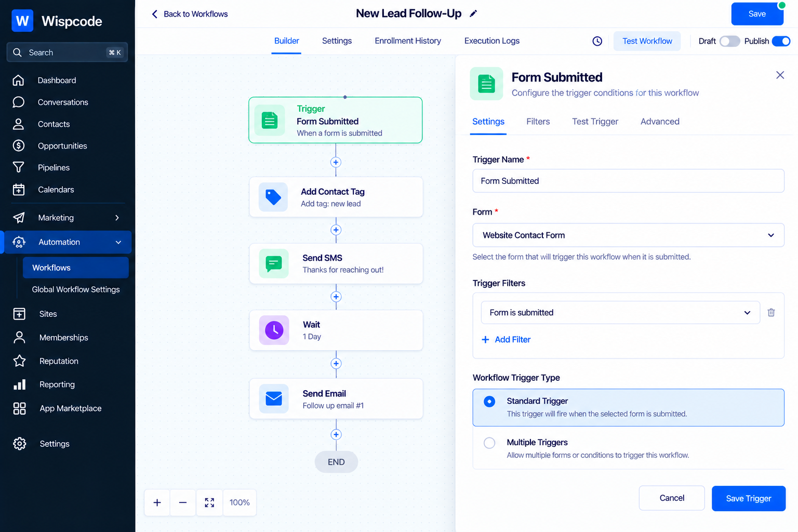Open App Marketplace grid icon
798x532 pixels.
point(19,408)
